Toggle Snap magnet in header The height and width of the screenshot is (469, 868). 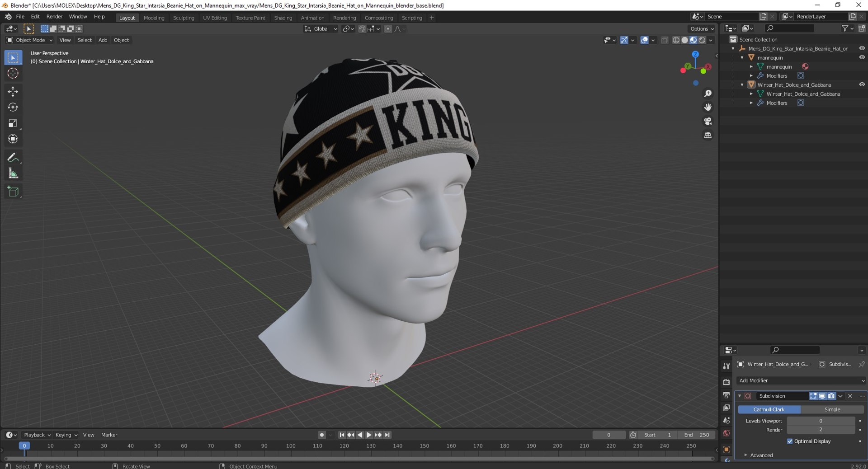coord(362,29)
